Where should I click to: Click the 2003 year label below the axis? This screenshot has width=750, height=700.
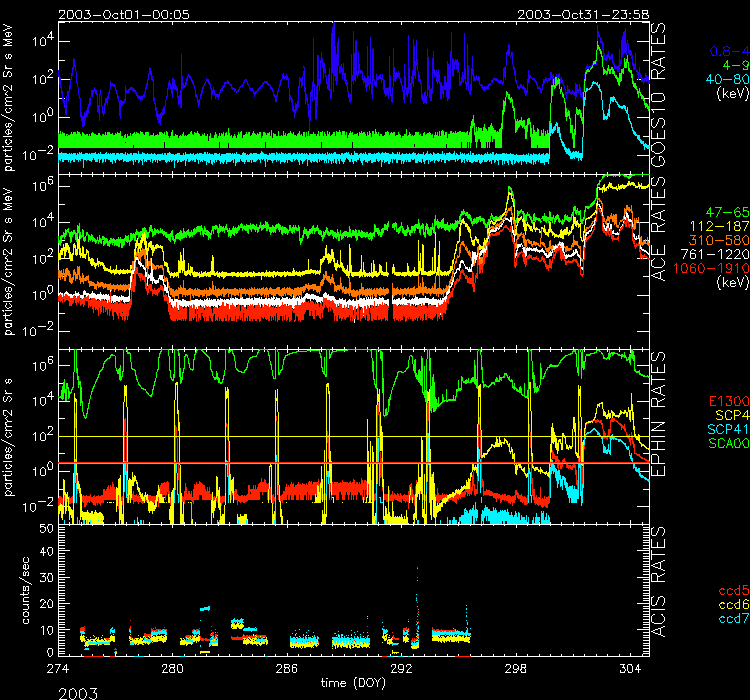[80, 689]
